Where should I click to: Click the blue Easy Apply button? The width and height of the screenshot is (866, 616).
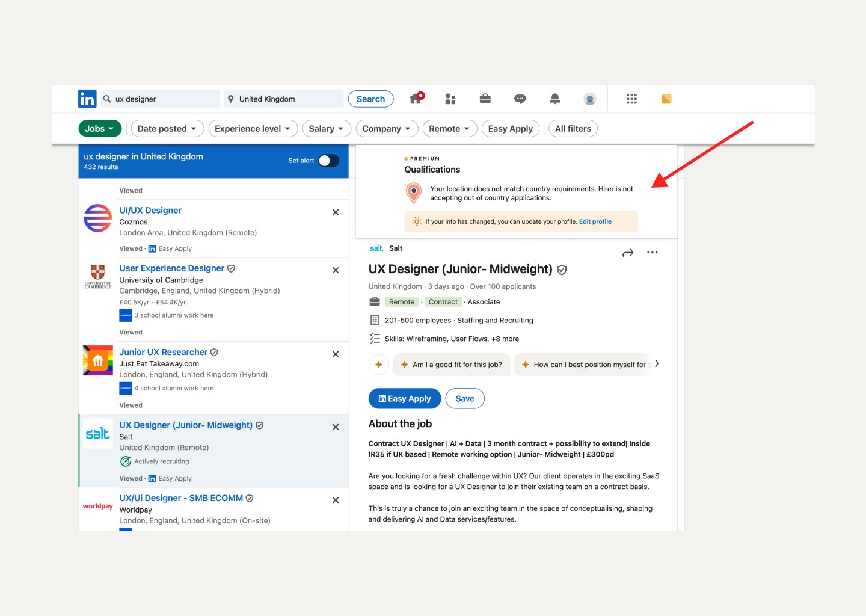pyautogui.click(x=405, y=399)
